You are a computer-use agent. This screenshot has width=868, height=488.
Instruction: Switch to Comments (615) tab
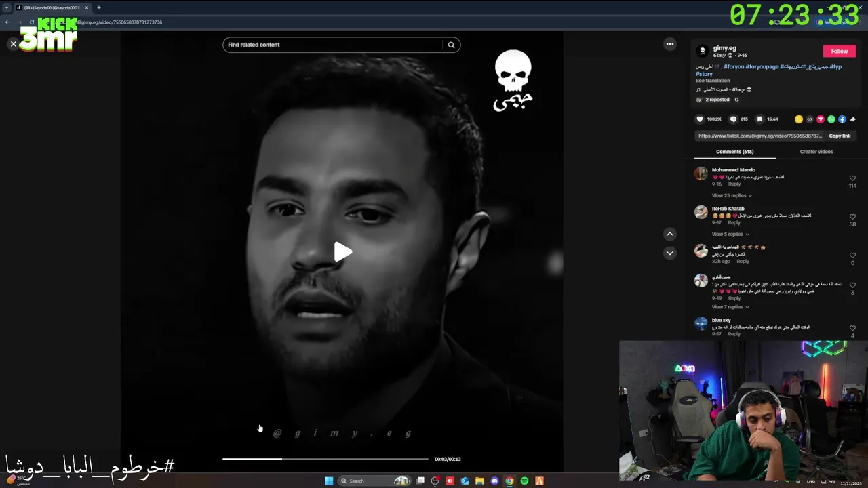pos(734,152)
